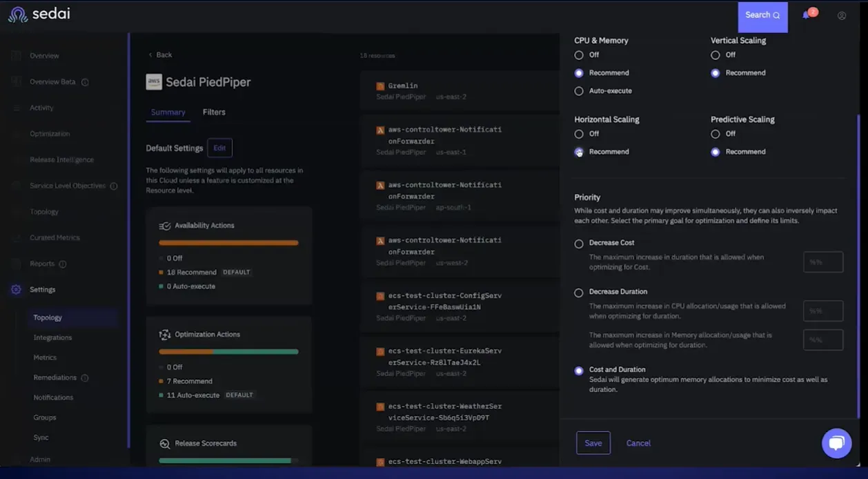
Task: Set CPU & Memory to Auto-execute
Action: click(579, 91)
